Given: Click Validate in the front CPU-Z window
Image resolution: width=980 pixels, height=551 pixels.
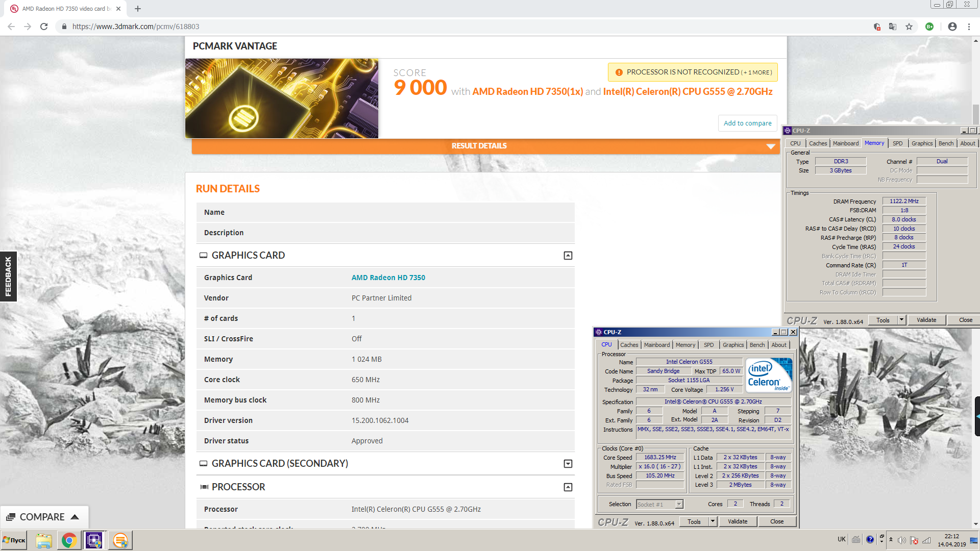Looking at the screenshot, I should tap(738, 521).
